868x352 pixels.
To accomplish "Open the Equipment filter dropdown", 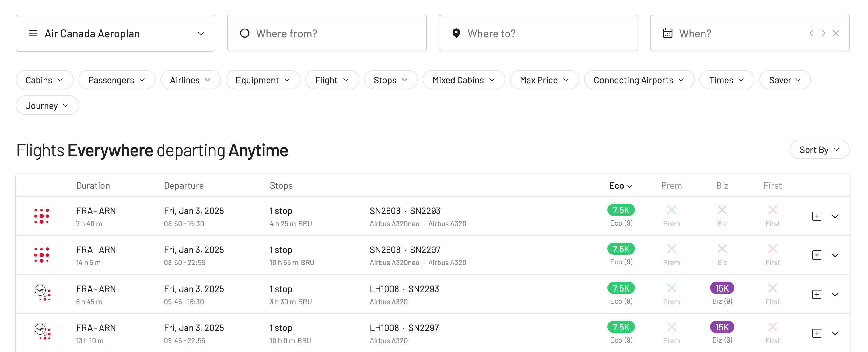I will point(263,80).
